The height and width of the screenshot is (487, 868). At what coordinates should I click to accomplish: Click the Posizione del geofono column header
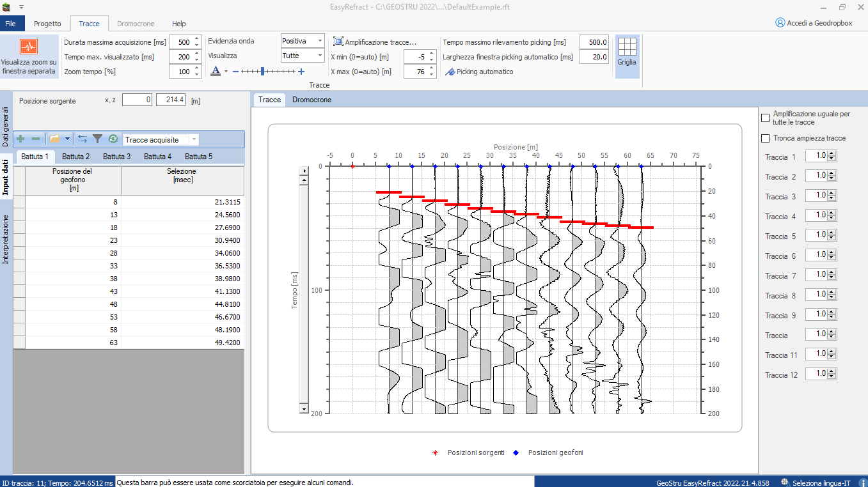point(73,180)
